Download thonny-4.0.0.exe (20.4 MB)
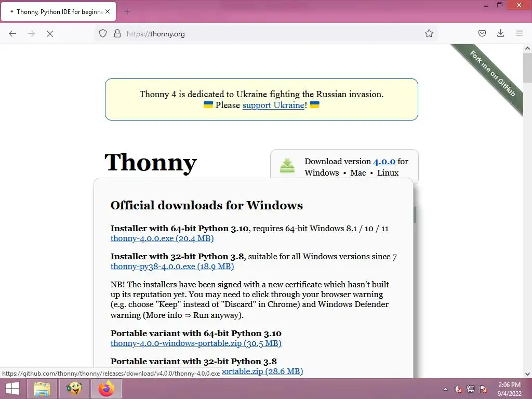The height and width of the screenshot is (399, 532). [162, 238]
